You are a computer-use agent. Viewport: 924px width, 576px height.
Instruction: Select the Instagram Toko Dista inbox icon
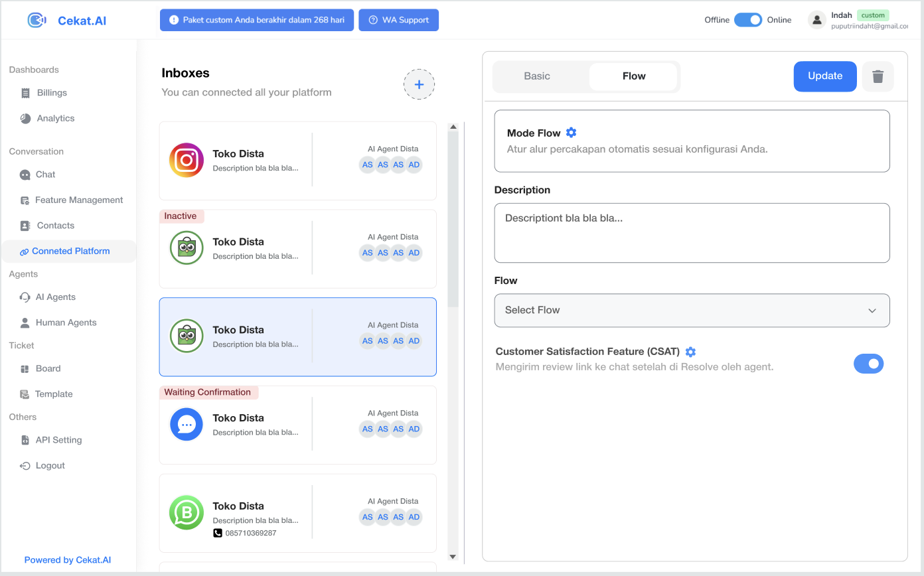(x=187, y=161)
